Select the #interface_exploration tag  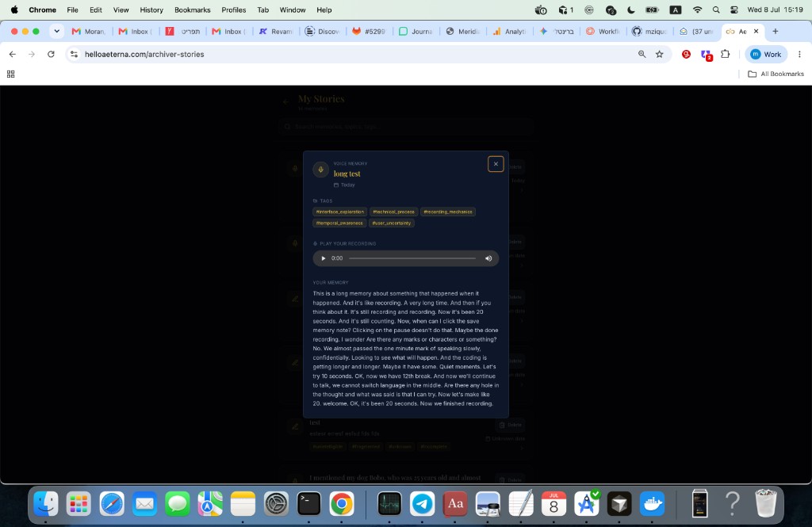point(339,212)
